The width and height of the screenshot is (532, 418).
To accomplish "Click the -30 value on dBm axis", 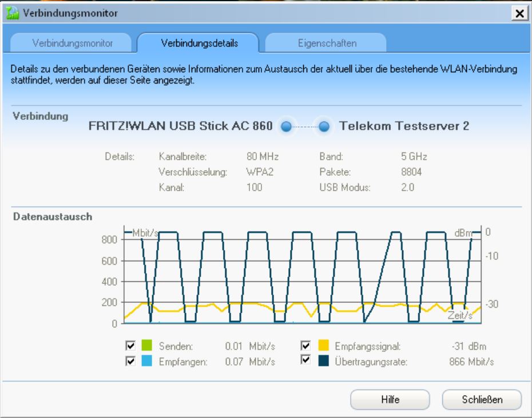I will pyautogui.click(x=491, y=303).
